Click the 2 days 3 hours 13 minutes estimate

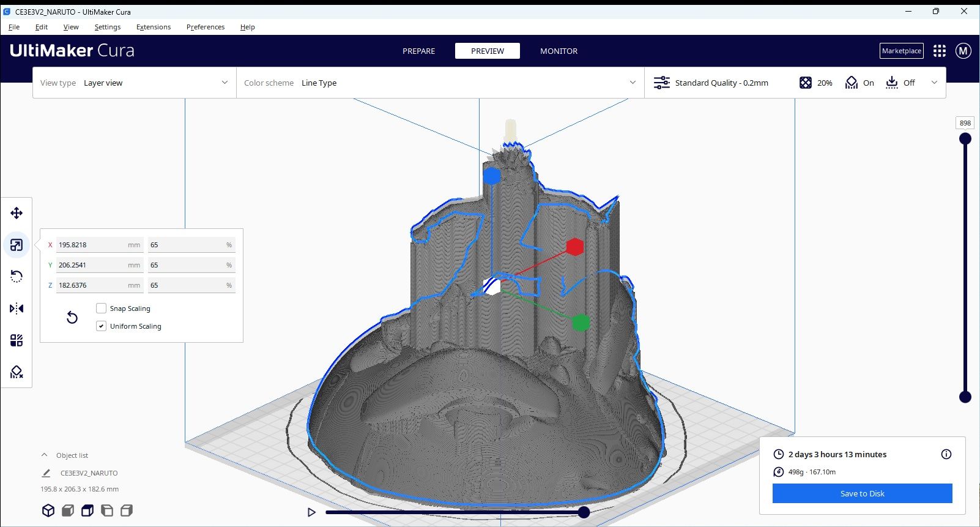click(837, 454)
